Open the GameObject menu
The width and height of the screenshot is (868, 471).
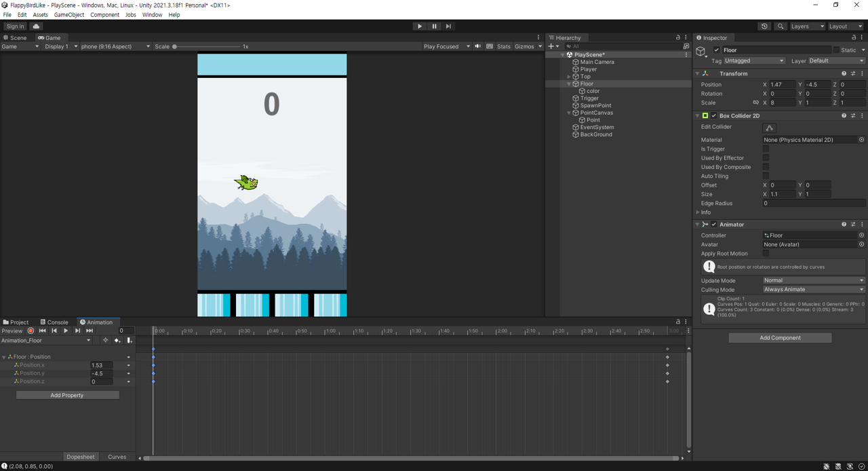69,15
